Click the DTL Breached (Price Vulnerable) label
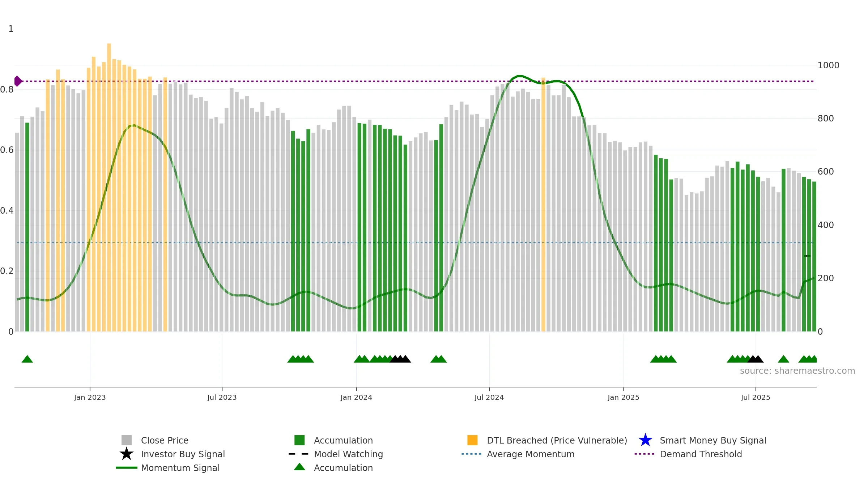 [x=557, y=440]
